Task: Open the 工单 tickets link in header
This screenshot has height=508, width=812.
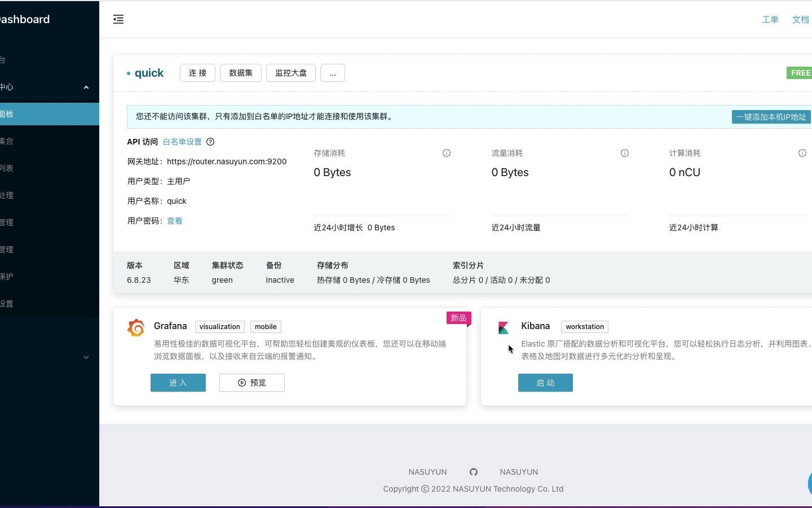Action: tap(770, 20)
